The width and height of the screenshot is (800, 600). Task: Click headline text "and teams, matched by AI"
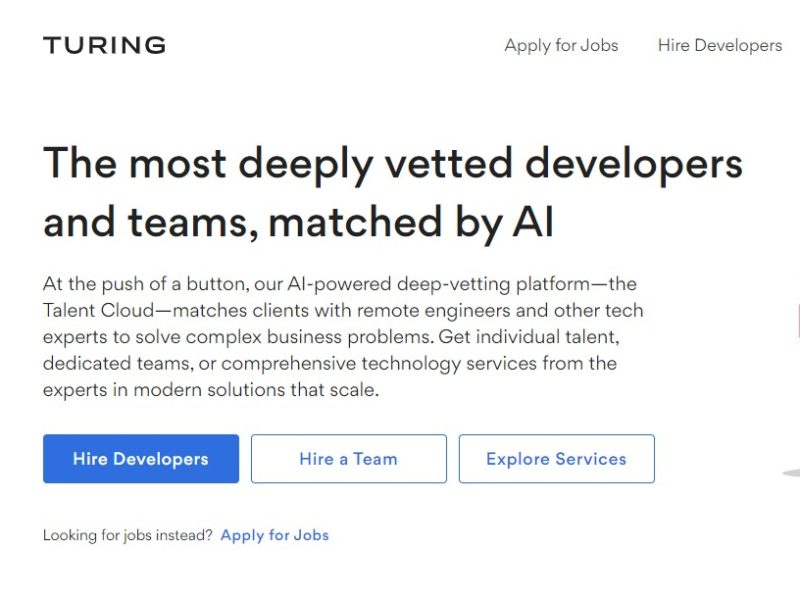pos(298,223)
